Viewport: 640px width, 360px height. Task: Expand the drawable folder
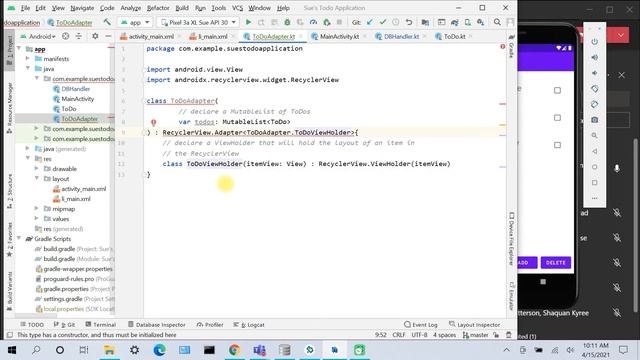pos(36,169)
